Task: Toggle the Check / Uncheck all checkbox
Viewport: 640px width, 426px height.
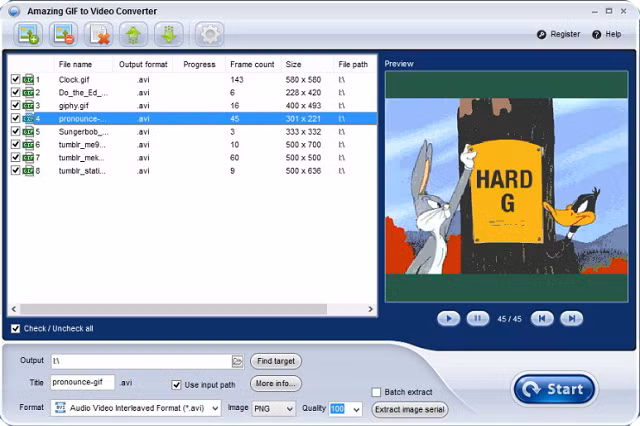Action: click(15, 329)
